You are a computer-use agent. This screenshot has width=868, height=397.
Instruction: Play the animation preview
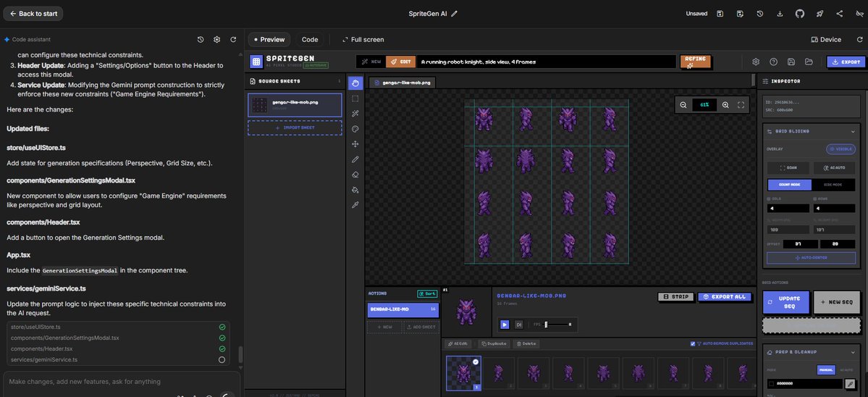coord(505,325)
